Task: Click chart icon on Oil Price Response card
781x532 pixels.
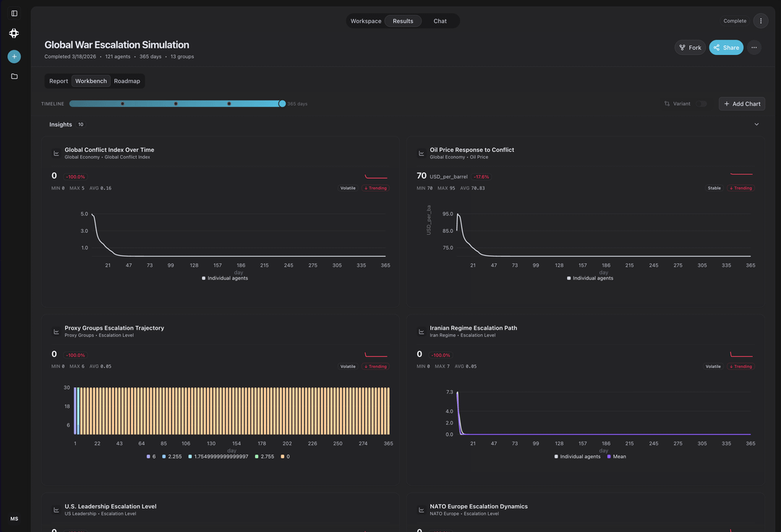Action: click(x=422, y=153)
